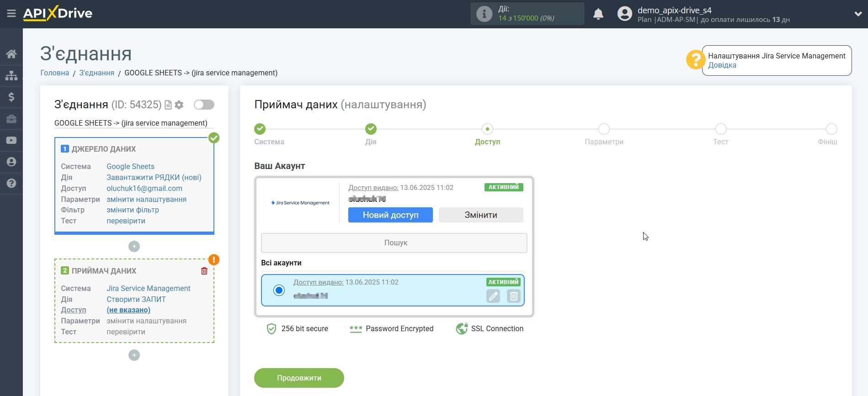Click the SSL Connection globe icon

click(x=462, y=328)
